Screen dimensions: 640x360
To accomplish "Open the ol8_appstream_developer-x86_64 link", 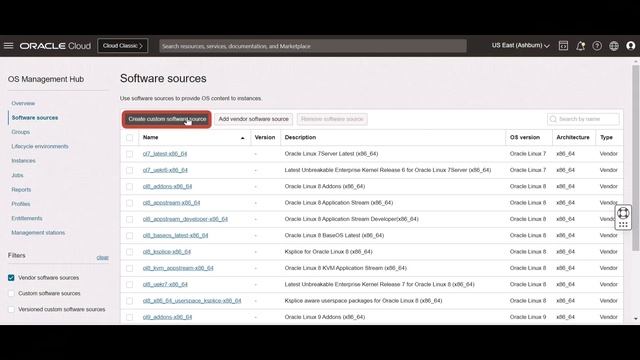I will click(x=185, y=219).
